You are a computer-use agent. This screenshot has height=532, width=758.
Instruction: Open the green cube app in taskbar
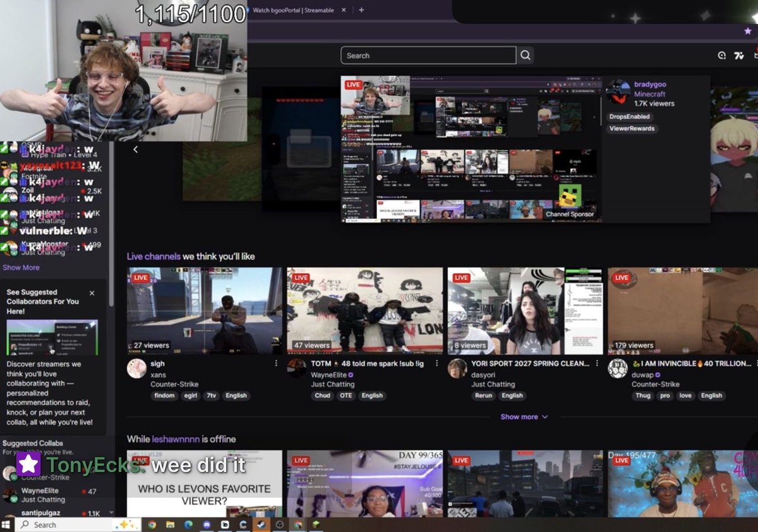pyautogui.click(x=316, y=524)
